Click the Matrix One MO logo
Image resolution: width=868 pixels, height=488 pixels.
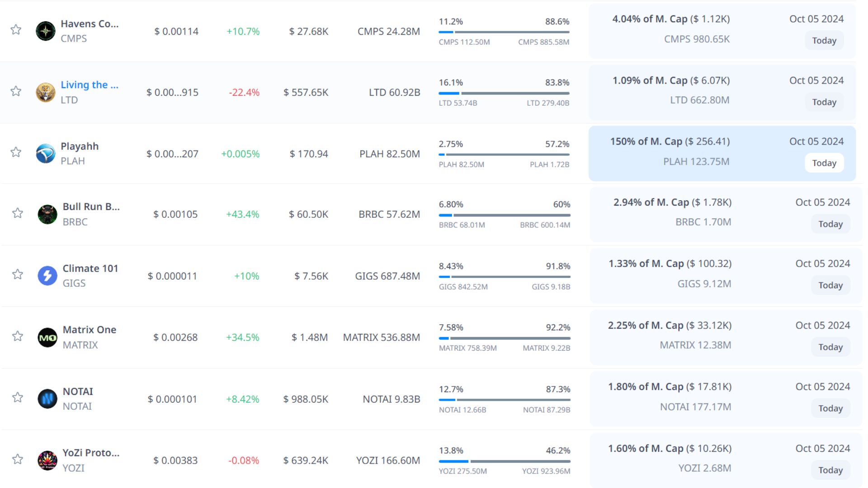click(x=47, y=338)
